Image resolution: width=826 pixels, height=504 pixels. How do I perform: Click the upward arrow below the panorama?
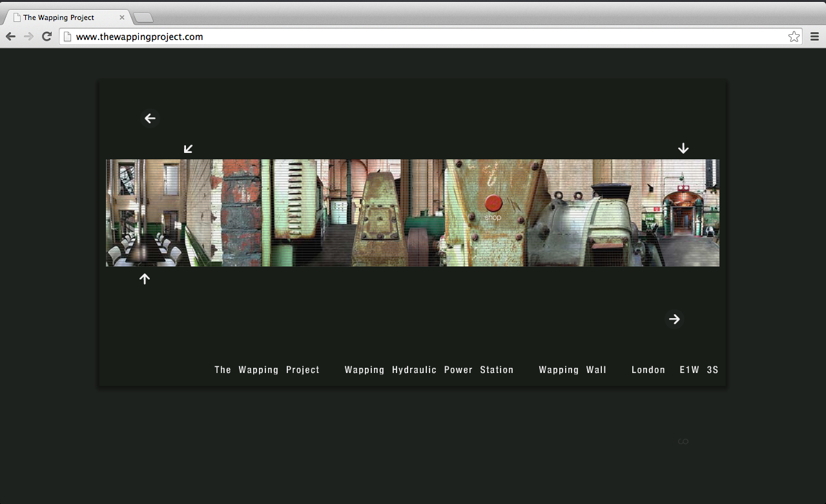145,279
